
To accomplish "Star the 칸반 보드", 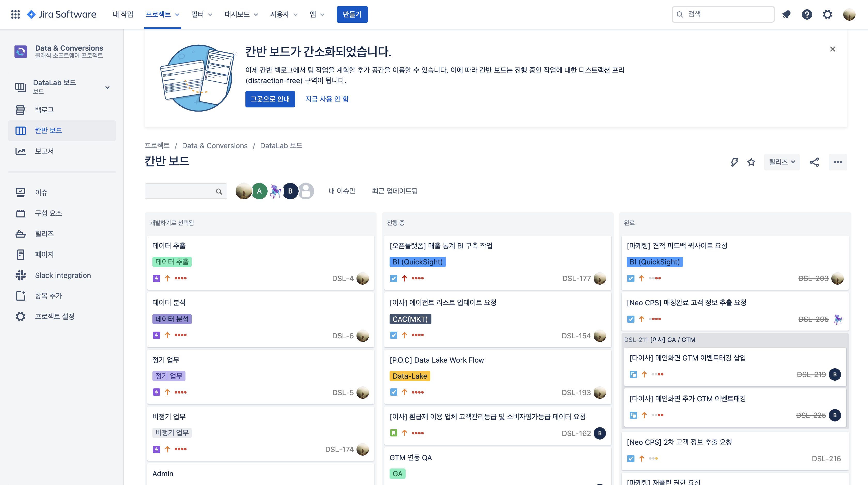I will 751,162.
